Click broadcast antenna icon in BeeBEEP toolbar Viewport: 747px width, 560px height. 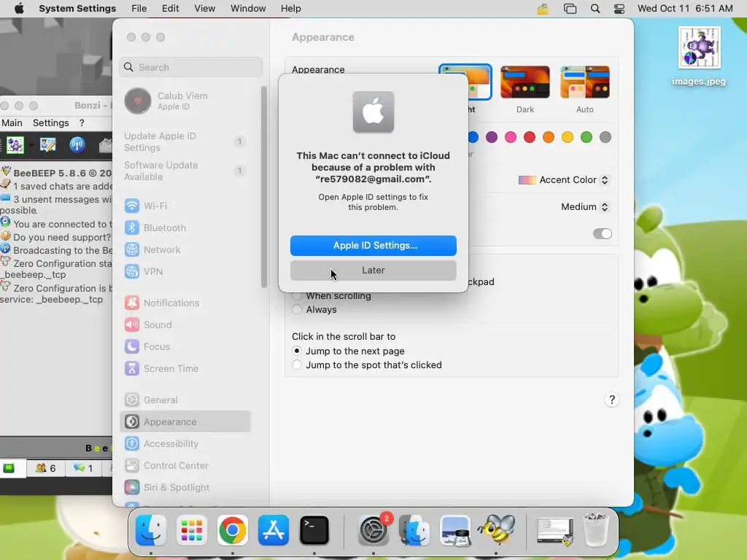point(77,145)
